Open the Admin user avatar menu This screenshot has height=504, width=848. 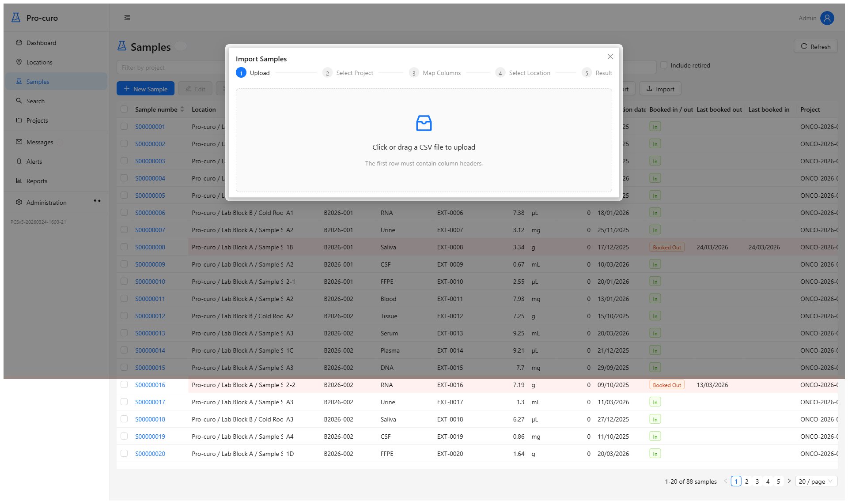point(826,18)
